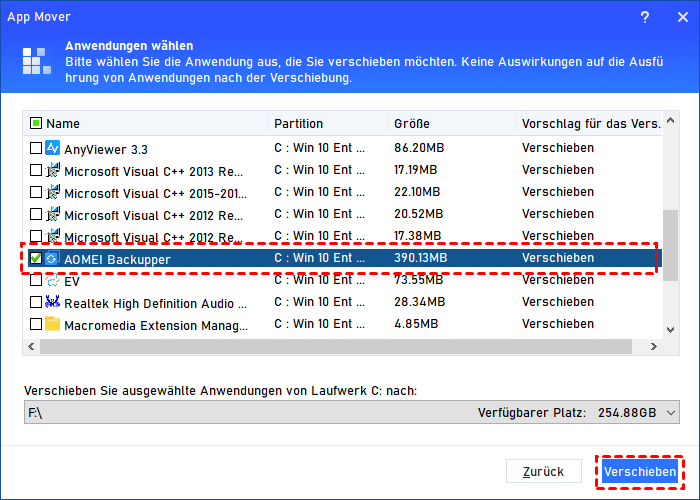Close the App Mover dialog
700x500 pixels.
tap(683, 17)
